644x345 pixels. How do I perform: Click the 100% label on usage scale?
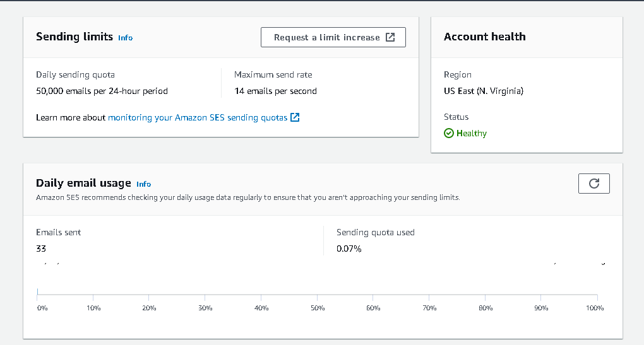[x=595, y=308]
